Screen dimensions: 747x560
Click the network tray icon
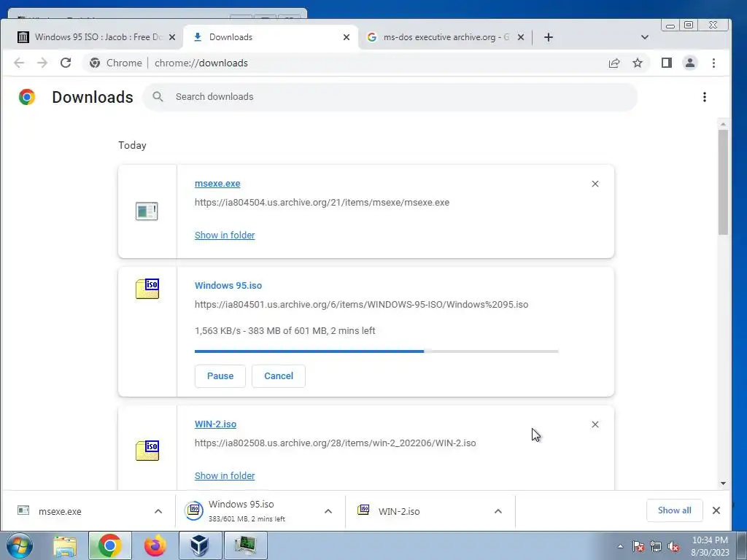coord(656,547)
